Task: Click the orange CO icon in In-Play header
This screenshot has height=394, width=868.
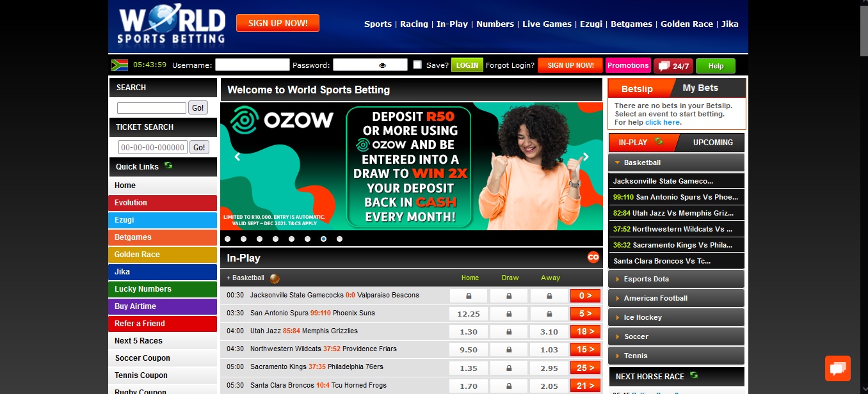Action: (593, 257)
